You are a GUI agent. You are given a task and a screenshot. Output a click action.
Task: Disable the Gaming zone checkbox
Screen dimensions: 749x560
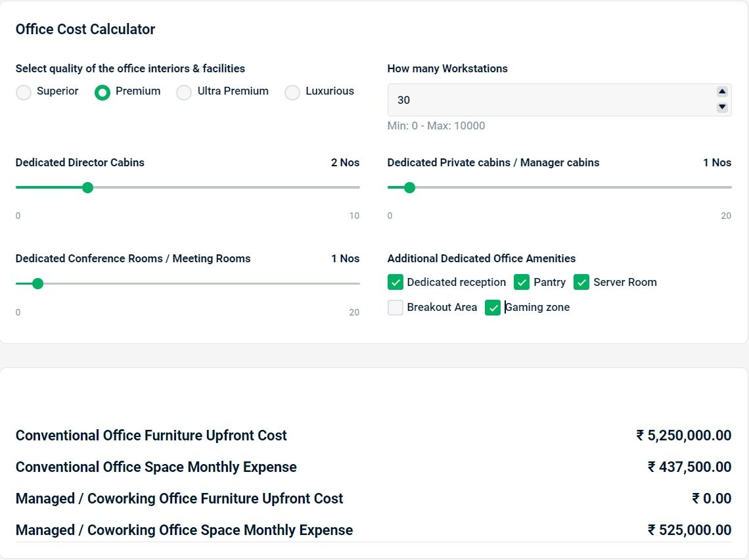pos(493,307)
